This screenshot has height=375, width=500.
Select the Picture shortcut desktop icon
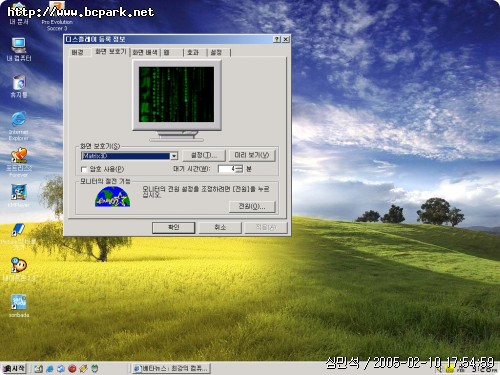pyautogui.click(x=19, y=236)
